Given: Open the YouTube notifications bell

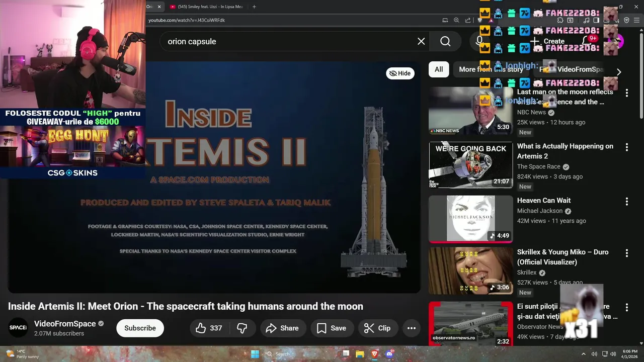Looking at the screenshot, I should tap(588, 40).
